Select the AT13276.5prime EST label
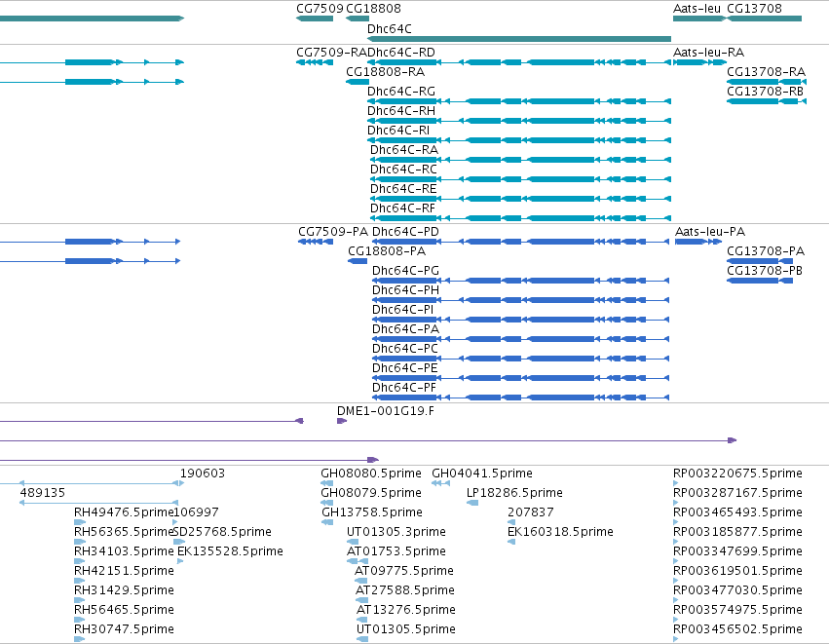Screen dimensions: 829x644 pyautogui.click(x=406, y=610)
